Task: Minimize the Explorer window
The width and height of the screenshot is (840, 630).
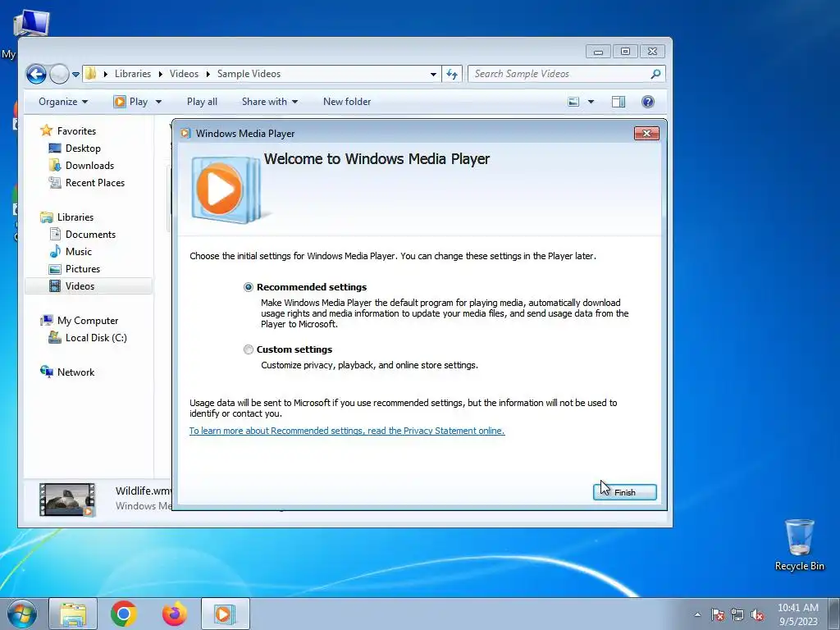Action: tap(598, 52)
